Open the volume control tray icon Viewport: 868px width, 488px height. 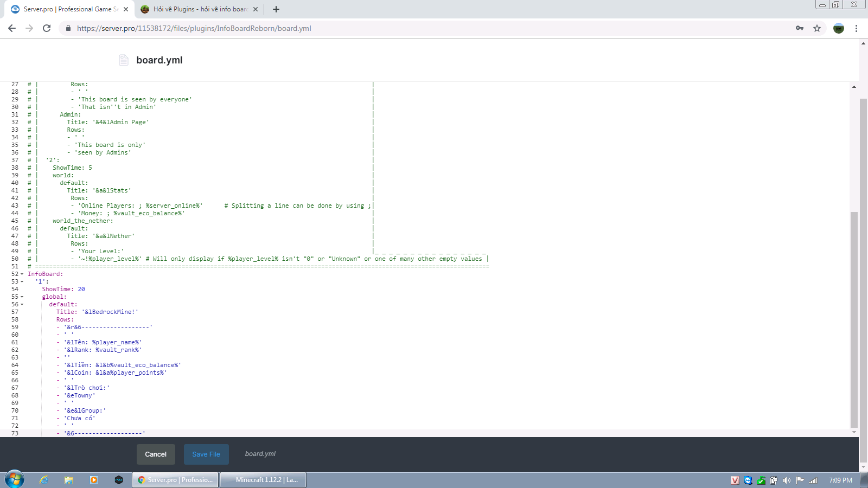(787, 480)
